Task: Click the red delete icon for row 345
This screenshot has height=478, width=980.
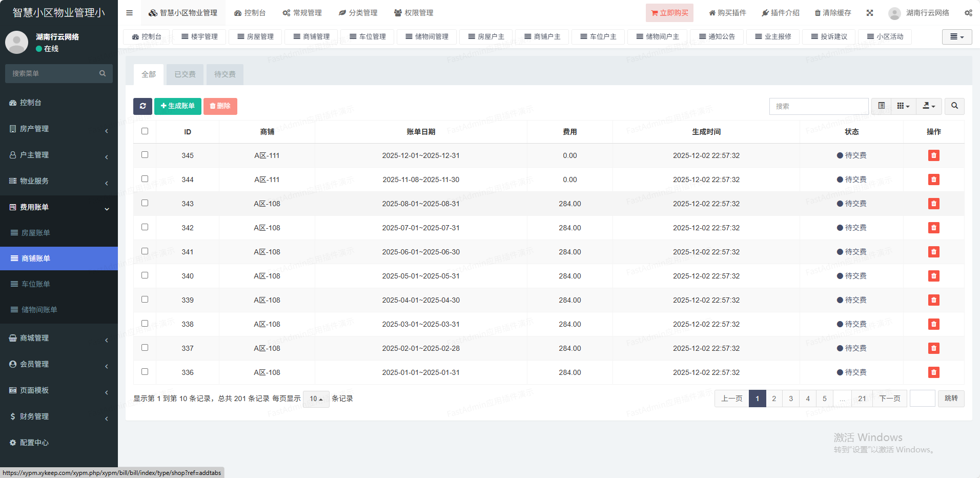Action: 933,155
